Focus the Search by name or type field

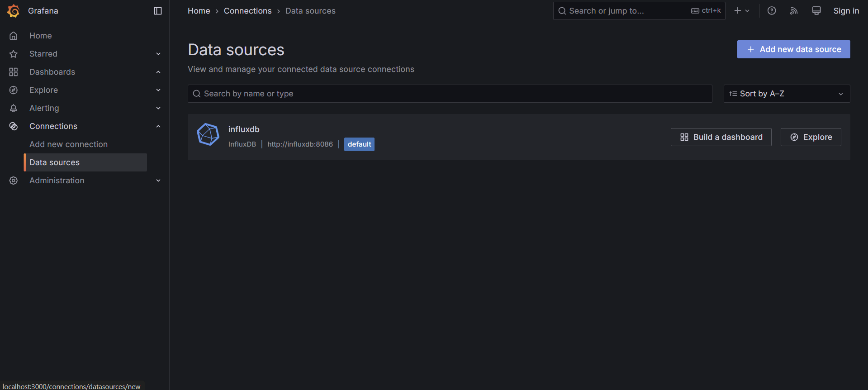pos(450,94)
